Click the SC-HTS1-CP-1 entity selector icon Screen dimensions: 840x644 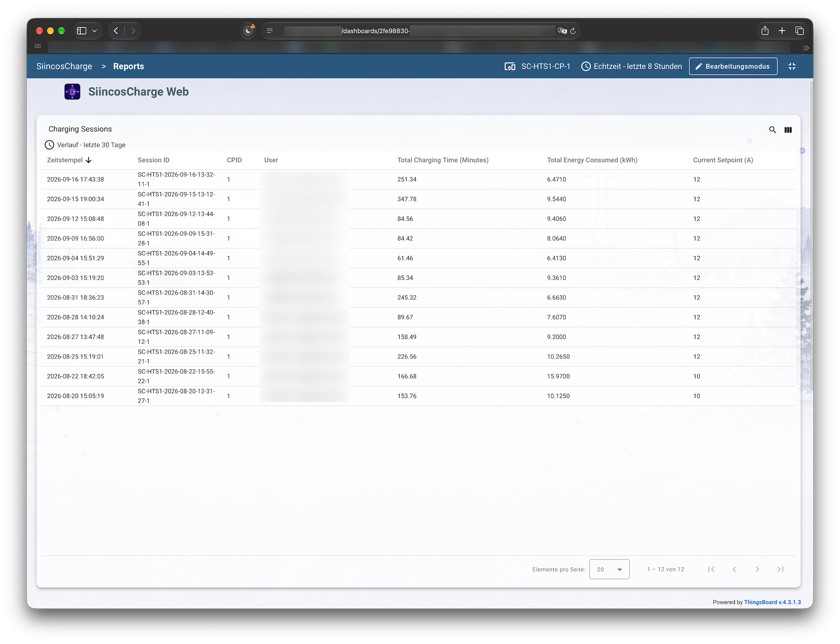[x=510, y=66]
